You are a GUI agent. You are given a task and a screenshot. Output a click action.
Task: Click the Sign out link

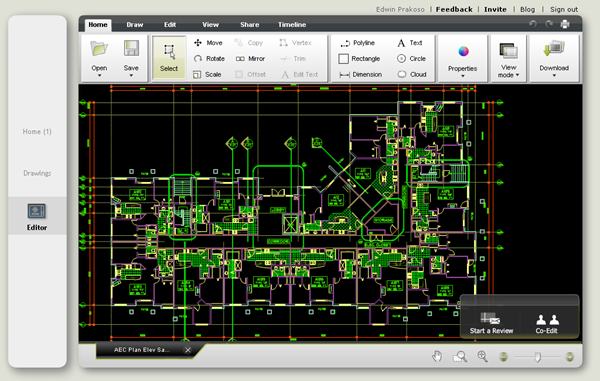(564, 9)
